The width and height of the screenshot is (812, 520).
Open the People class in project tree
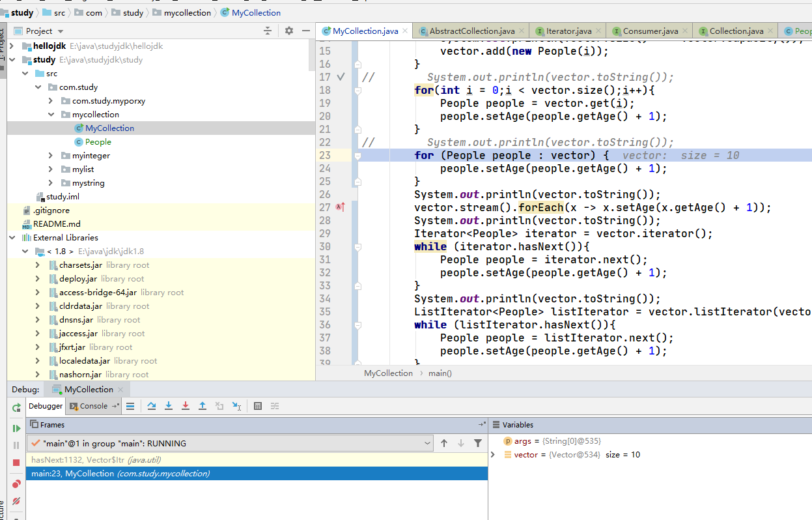(x=98, y=142)
